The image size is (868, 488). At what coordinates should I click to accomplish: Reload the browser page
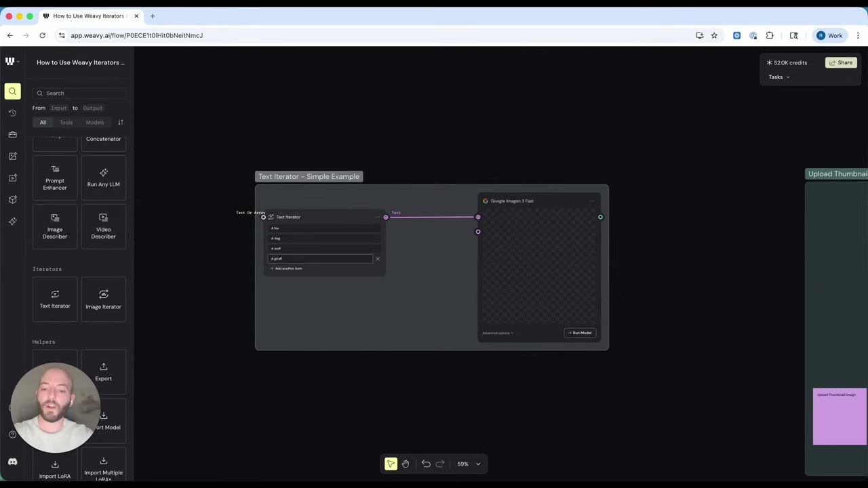pos(42,35)
